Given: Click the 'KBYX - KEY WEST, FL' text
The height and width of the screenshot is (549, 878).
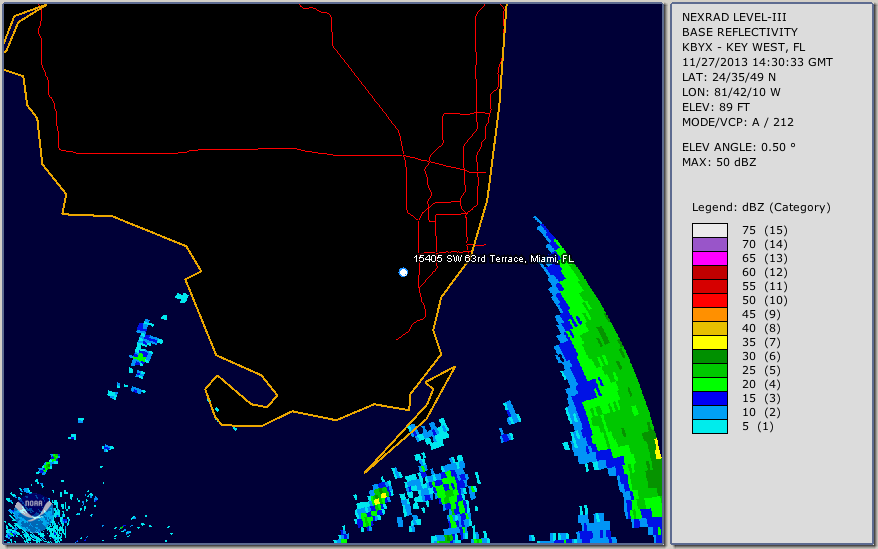Looking at the screenshot, I should [x=743, y=48].
